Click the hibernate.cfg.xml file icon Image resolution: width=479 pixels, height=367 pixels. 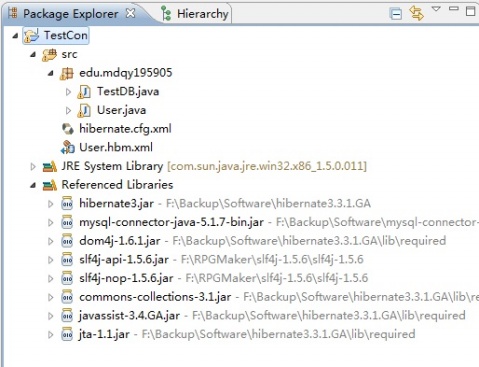68,129
